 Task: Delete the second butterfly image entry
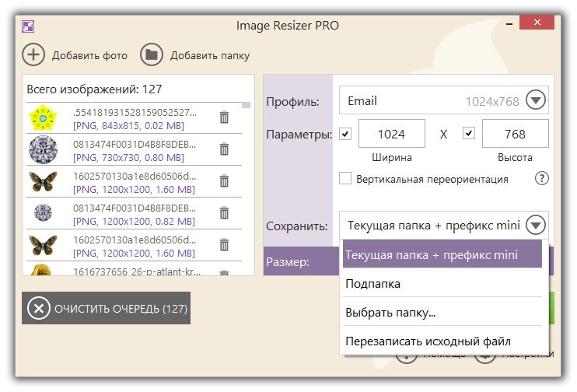[x=224, y=244]
